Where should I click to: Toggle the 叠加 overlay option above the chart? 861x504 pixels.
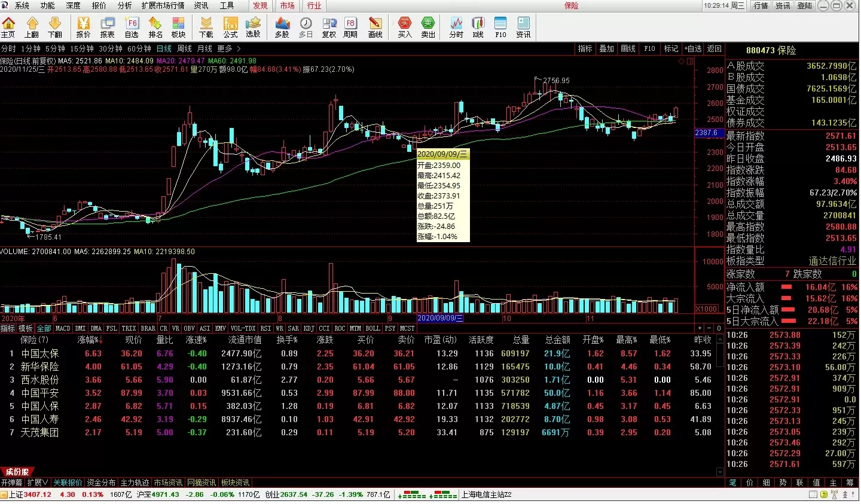pyautogui.click(x=606, y=48)
